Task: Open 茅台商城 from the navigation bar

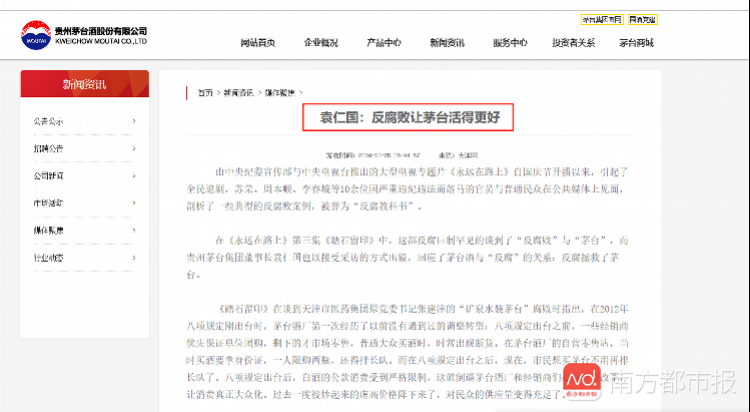Action: 636,43
